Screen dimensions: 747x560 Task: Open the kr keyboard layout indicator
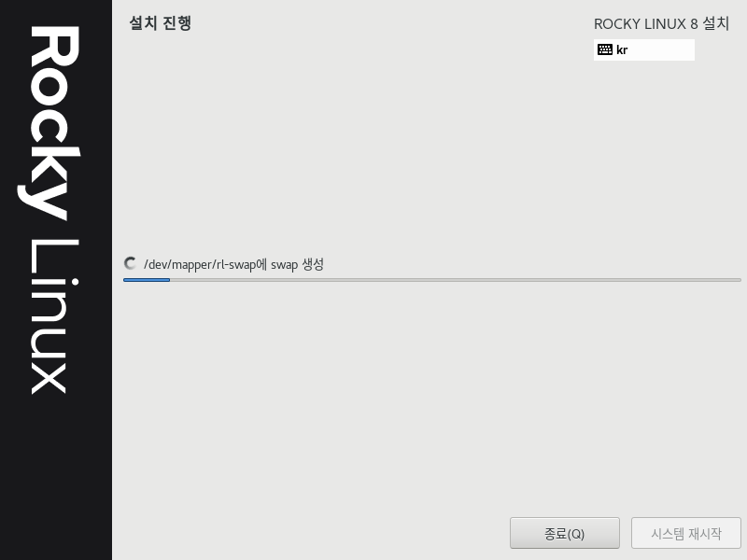(x=644, y=50)
